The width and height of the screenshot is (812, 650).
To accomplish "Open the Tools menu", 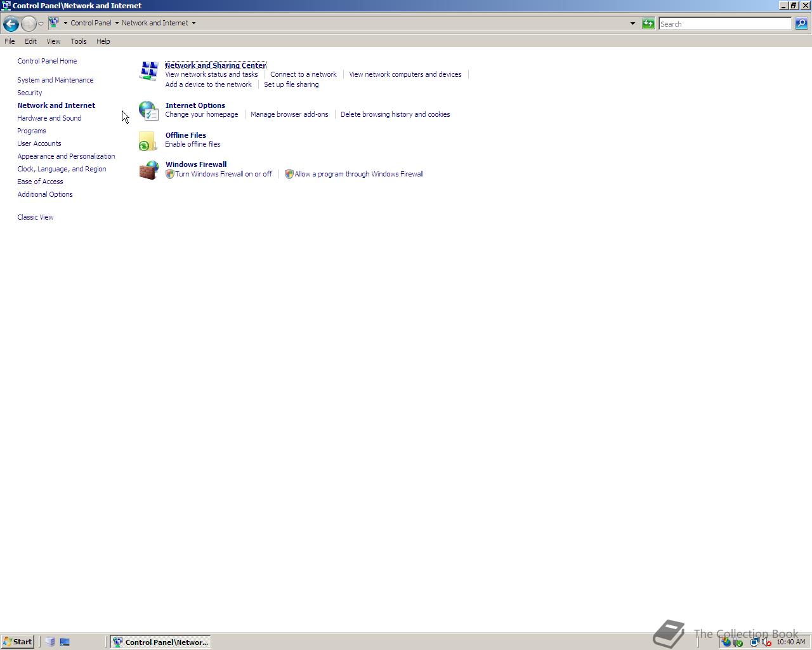I will 79,41.
